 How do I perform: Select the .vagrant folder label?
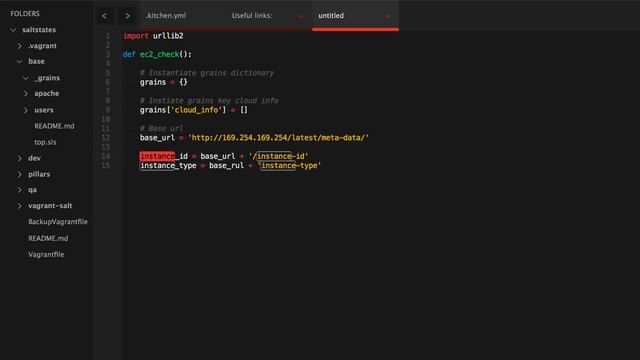[x=42, y=46]
